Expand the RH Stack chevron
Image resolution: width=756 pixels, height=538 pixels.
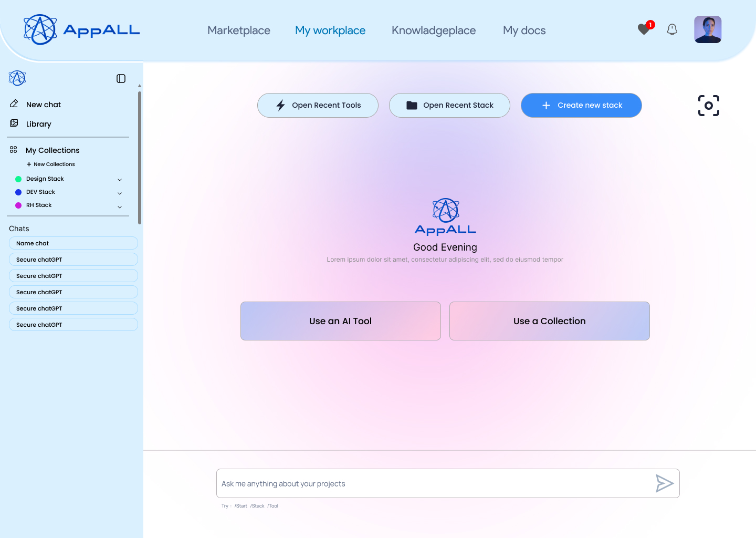pos(120,207)
